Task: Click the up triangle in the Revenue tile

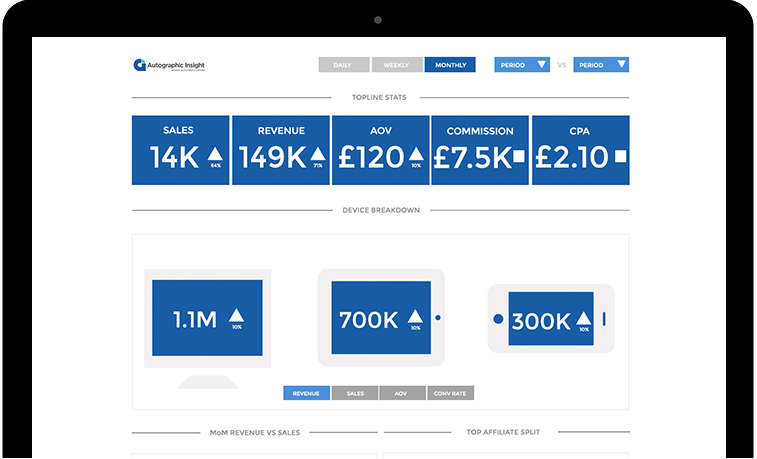Action: [317, 154]
